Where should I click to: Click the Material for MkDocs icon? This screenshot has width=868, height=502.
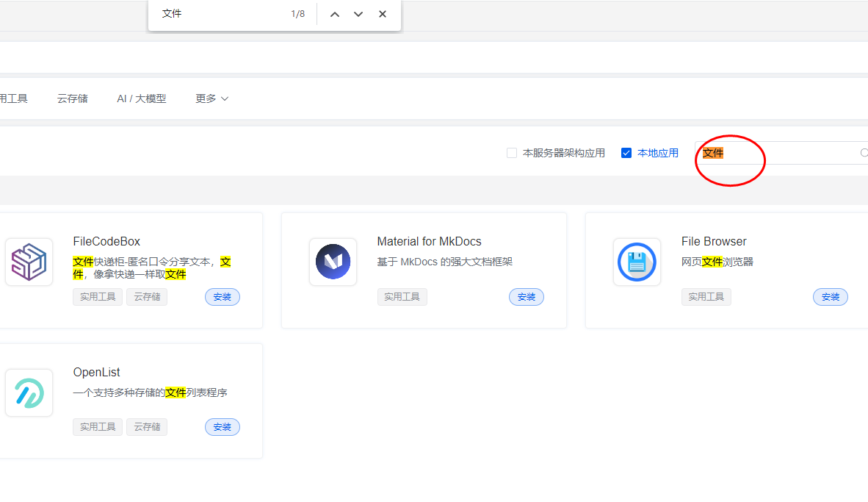coord(333,262)
